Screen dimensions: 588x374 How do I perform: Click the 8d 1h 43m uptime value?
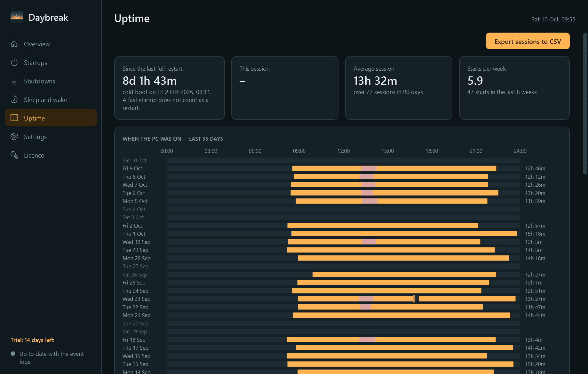tap(149, 81)
